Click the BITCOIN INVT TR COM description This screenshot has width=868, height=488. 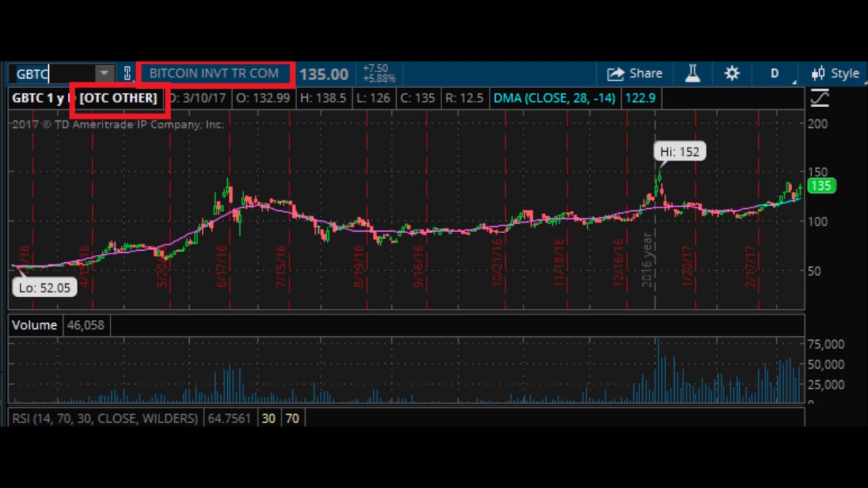coord(214,73)
